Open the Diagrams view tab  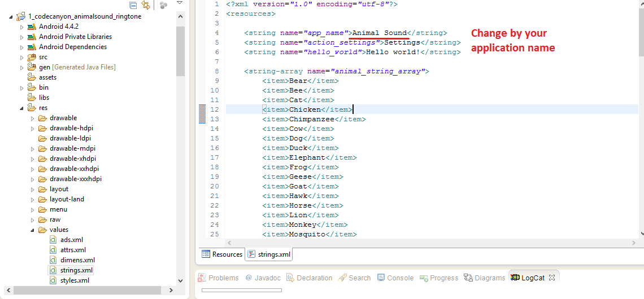485,278
